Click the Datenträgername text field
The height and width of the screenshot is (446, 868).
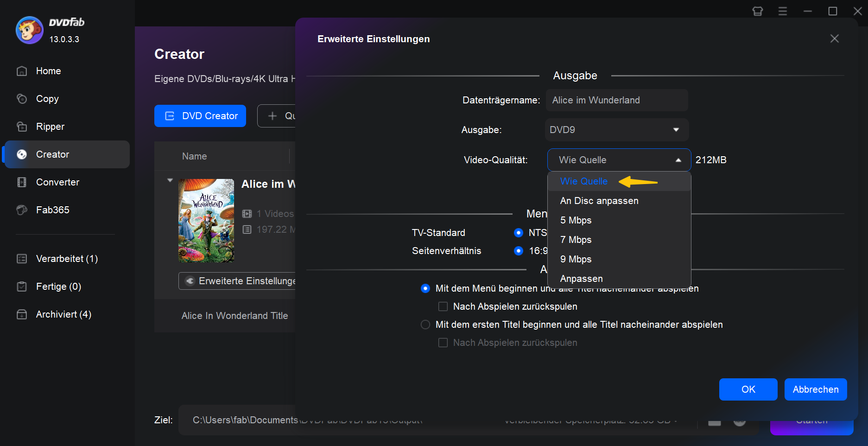(617, 100)
